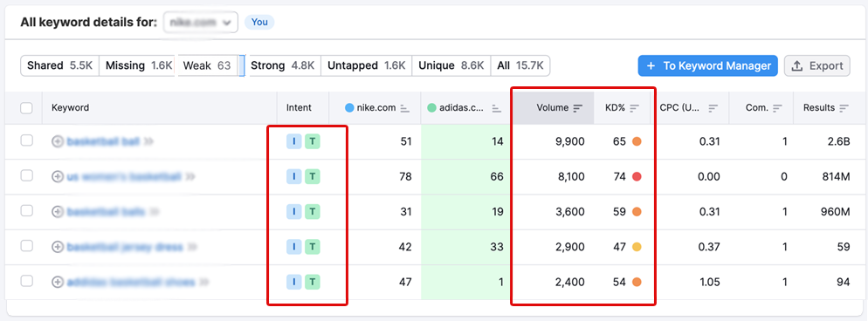The image size is (868, 321).
Task: Sort by the Results column
Action: coord(844,108)
